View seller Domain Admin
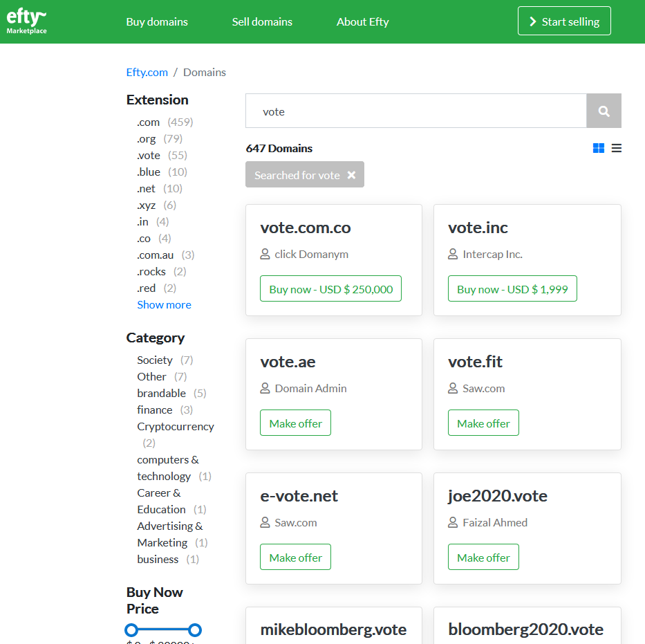The height and width of the screenshot is (644, 645). [310, 389]
